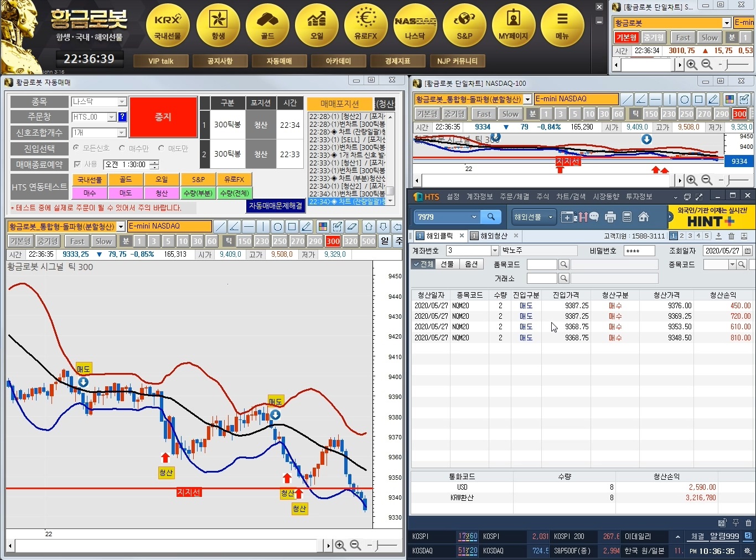Open the 계좌정보 menu in HTS
Image resolution: width=756 pixels, height=560 pixels.
[479, 196]
